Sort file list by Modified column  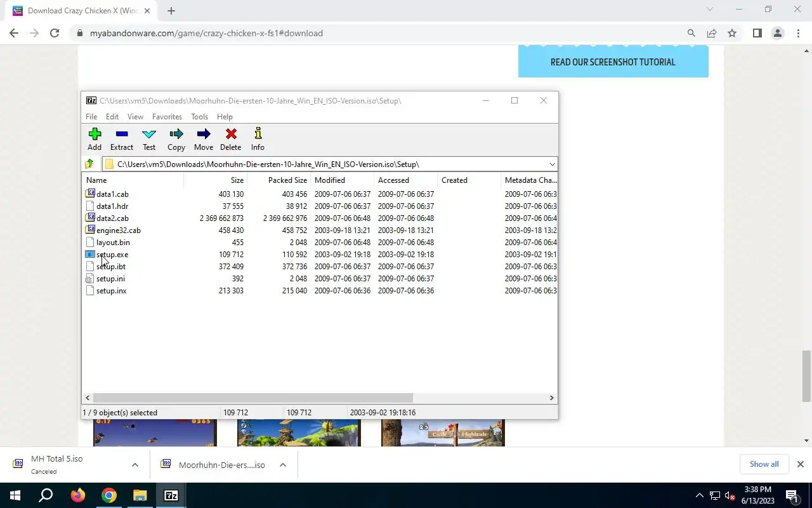pyautogui.click(x=343, y=180)
